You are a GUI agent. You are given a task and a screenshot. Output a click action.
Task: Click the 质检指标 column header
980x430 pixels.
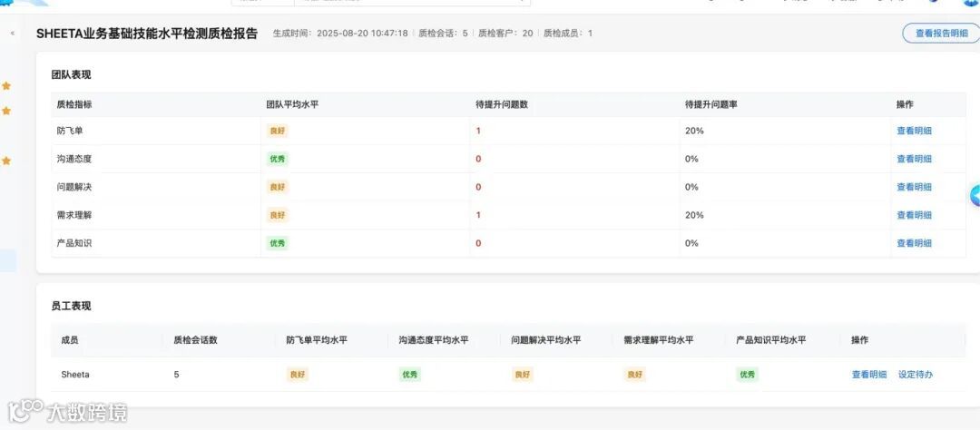pyautogui.click(x=73, y=104)
